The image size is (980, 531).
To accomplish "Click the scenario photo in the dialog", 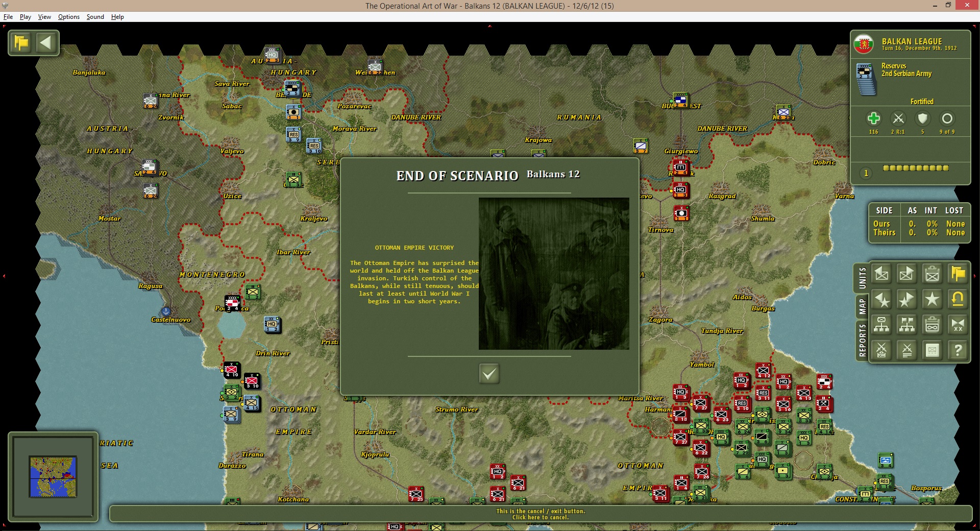I will click(x=554, y=274).
